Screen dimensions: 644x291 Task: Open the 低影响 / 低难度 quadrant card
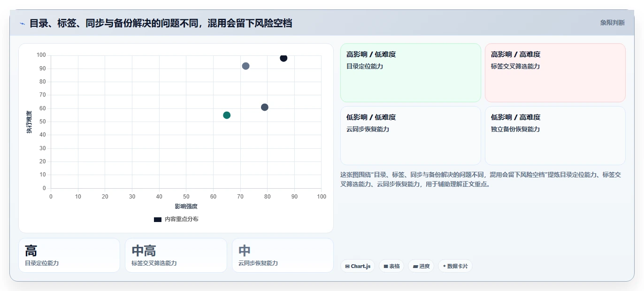pyautogui.click(x=411, y=136)
